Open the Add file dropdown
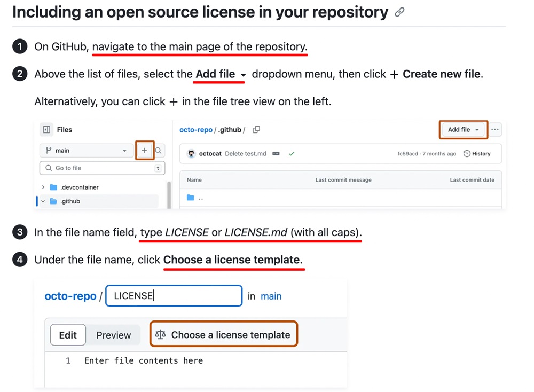Viewport: 534px width, 392px height. 464,129
